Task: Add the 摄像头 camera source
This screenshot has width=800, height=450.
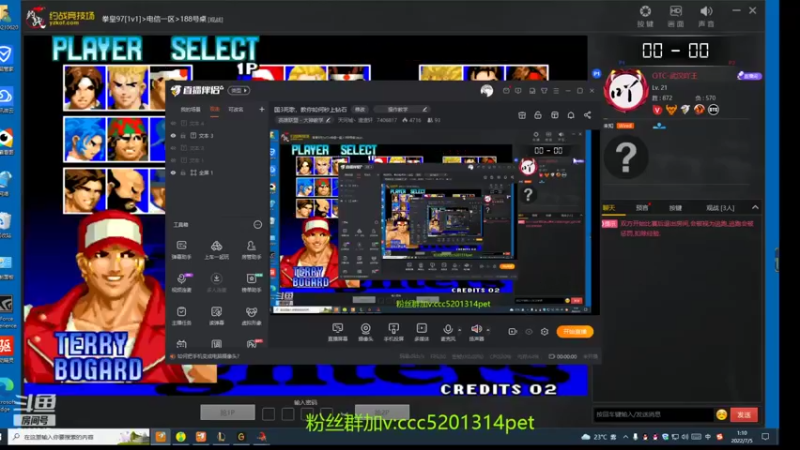Action: coord(365,332)
